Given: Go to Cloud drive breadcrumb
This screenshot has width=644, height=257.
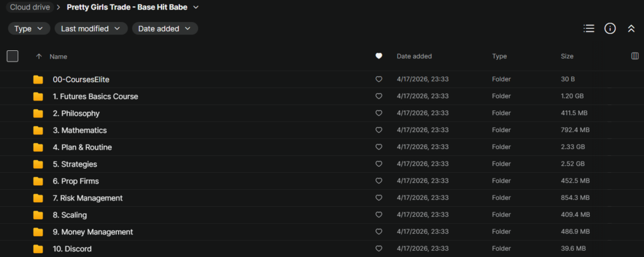Looking at the screenshot, I should point(30,8).
